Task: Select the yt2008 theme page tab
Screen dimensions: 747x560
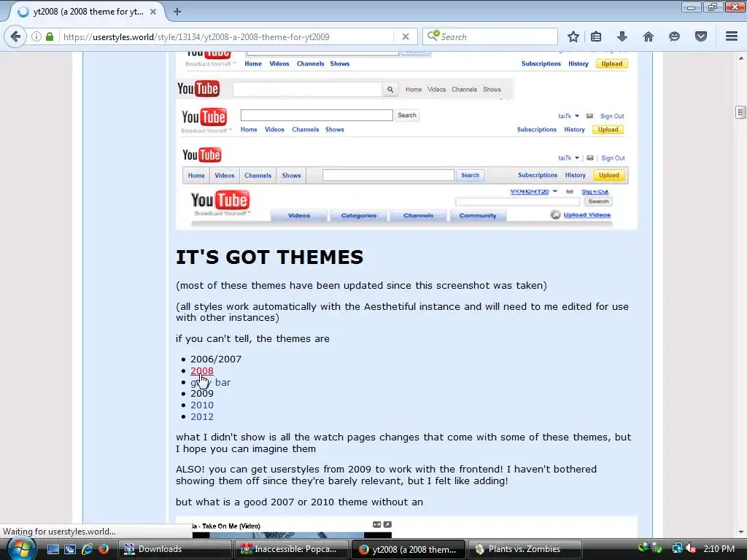Action: (86, 12)
